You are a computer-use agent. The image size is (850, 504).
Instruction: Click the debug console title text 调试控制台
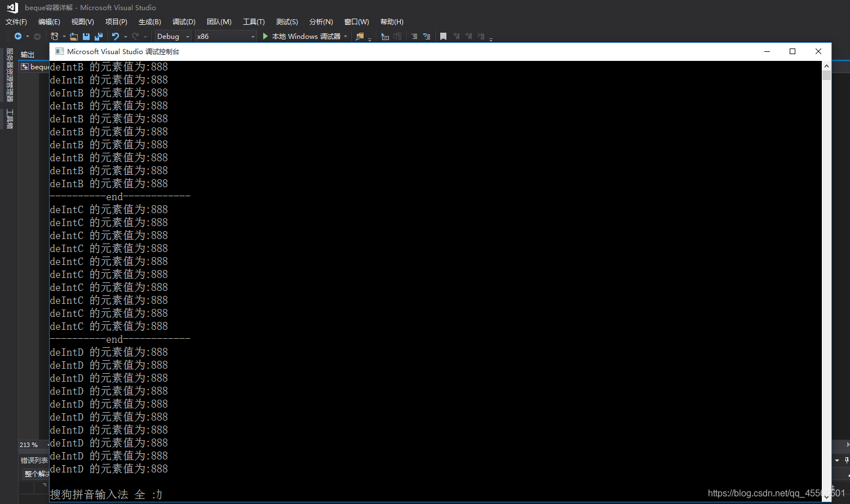(x=162, y=51)
